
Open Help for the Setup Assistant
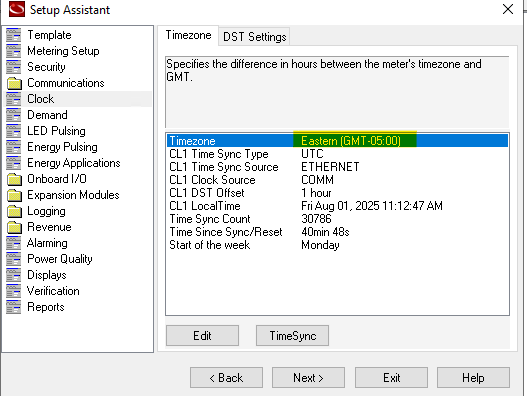pyautogui.click(x=473, y=378)
